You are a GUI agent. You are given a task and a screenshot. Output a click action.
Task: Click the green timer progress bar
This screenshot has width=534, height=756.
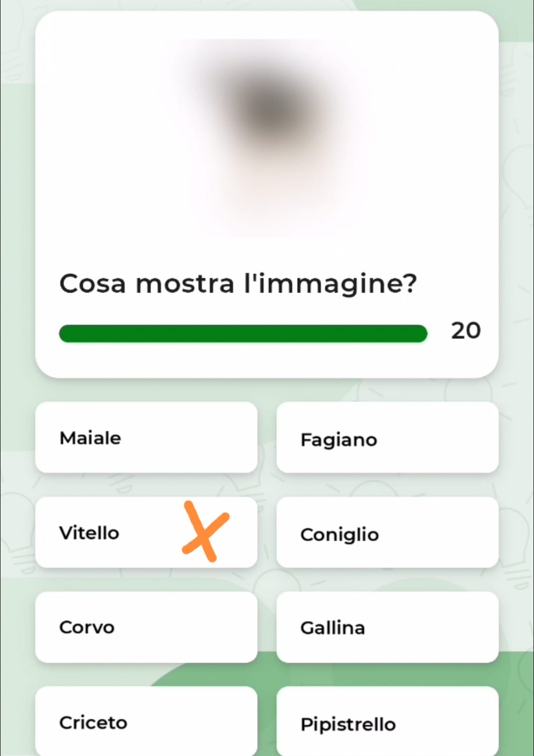[x=243, y=334]
